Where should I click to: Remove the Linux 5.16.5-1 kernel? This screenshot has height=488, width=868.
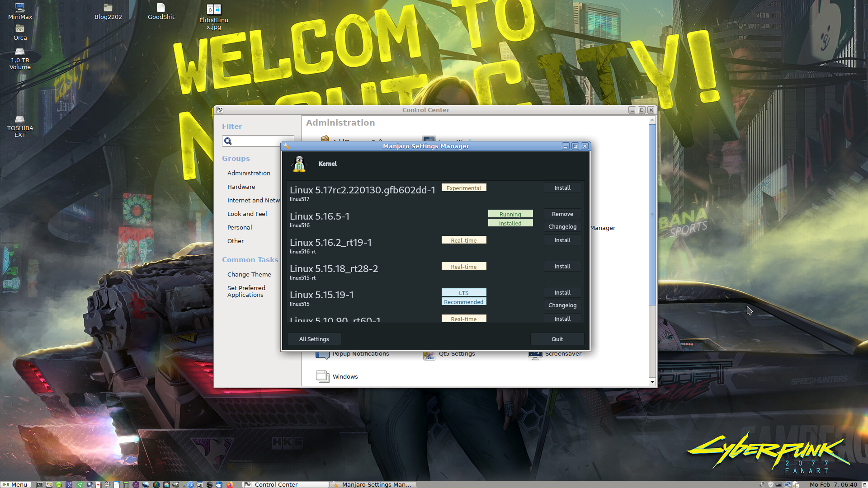click(x=562, y=214)
